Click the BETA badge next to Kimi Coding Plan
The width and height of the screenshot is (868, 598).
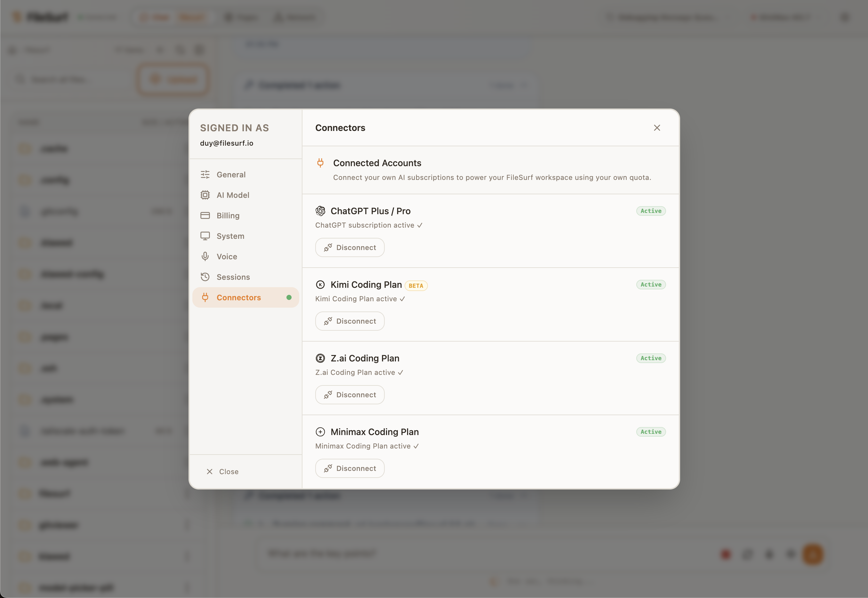(416, 286)
